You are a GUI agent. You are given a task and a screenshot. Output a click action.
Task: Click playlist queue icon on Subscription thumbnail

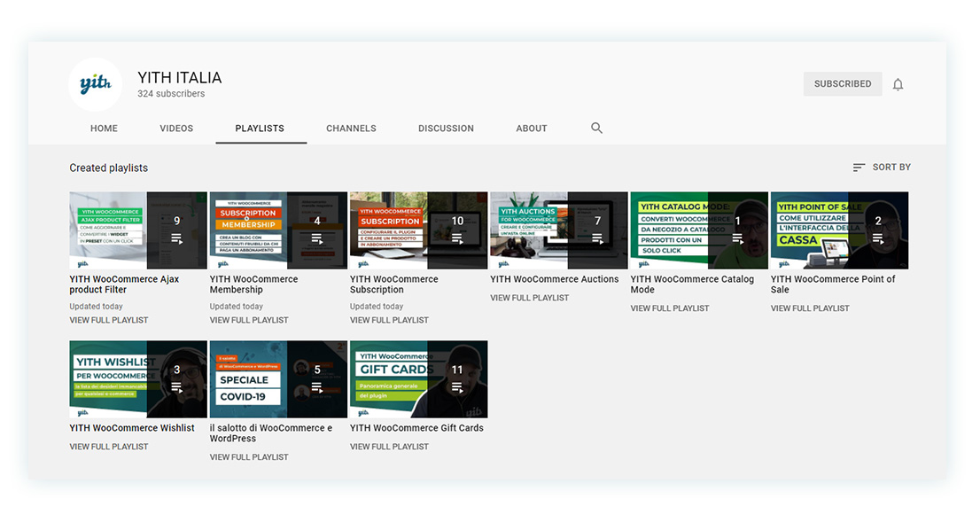[457, 238]
